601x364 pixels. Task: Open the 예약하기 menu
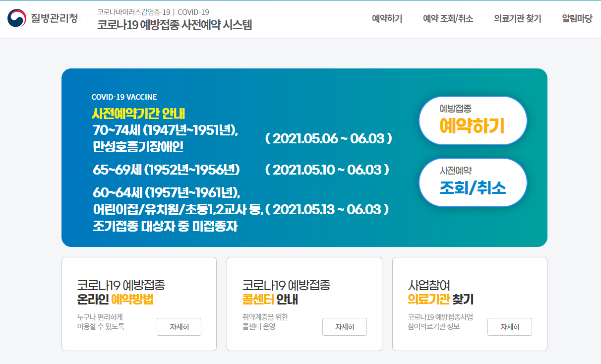click(x=387, y=19)
